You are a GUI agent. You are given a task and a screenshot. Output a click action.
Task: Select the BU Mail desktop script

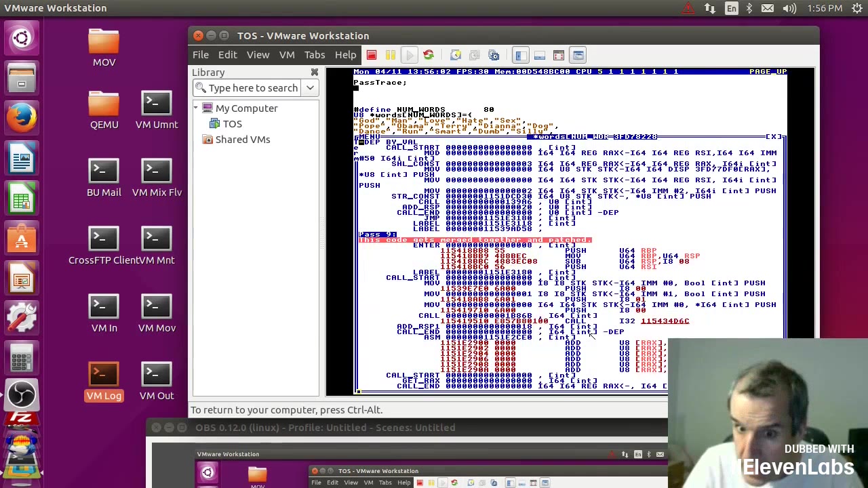pyautogui.click(x=104, y=178)
